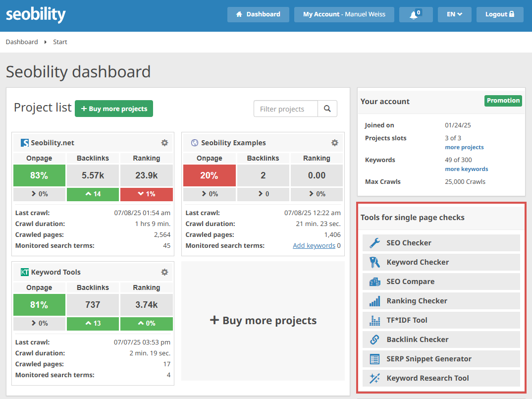Click the Dashboard breadcrumb link
This screenshot has width=532, height=399.
[x=22, y=42]
